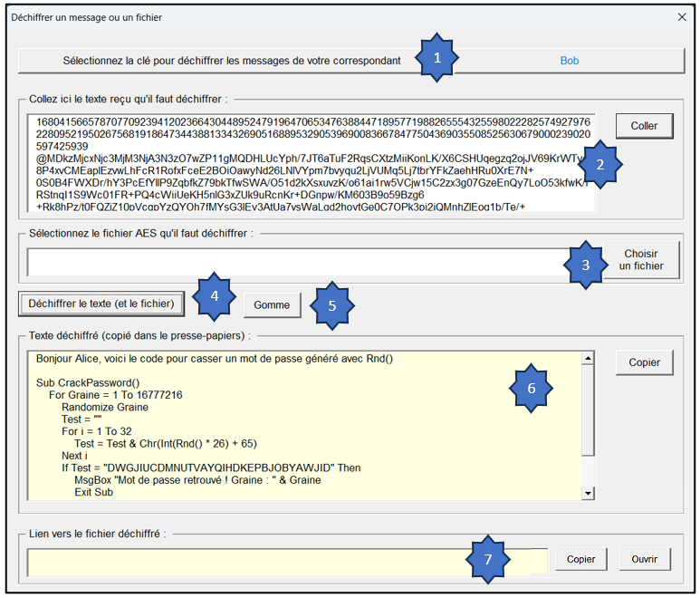The image size is (700, 598).
Task: Click the scrollbar thumb in decrypted text
Action: [x=589, y=408]
